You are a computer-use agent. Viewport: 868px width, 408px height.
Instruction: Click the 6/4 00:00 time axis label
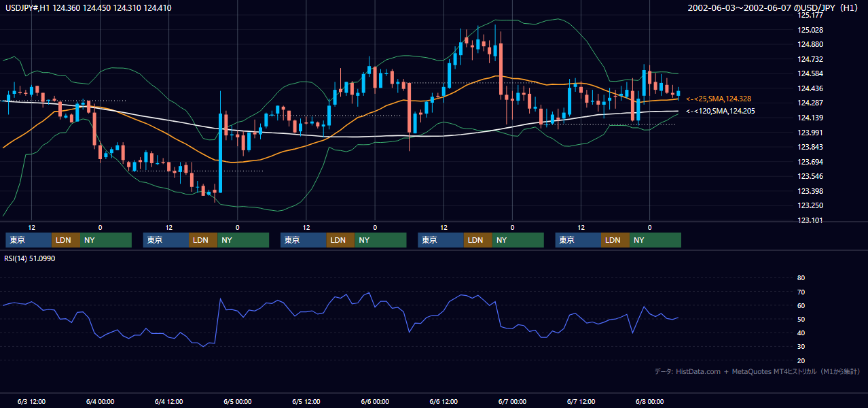pyautogui.click(x=100, y=401)
